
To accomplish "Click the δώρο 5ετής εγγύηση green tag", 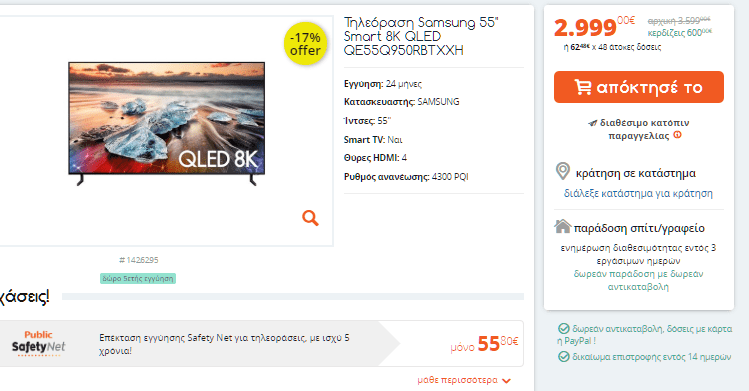I will click(138, 278).
